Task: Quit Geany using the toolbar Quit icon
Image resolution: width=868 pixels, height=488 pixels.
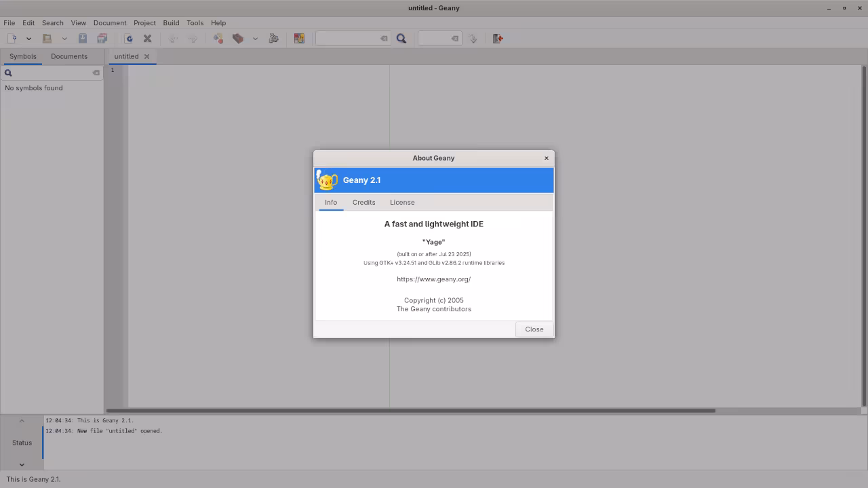Action: pyautogui.click(x=497, y=38)
